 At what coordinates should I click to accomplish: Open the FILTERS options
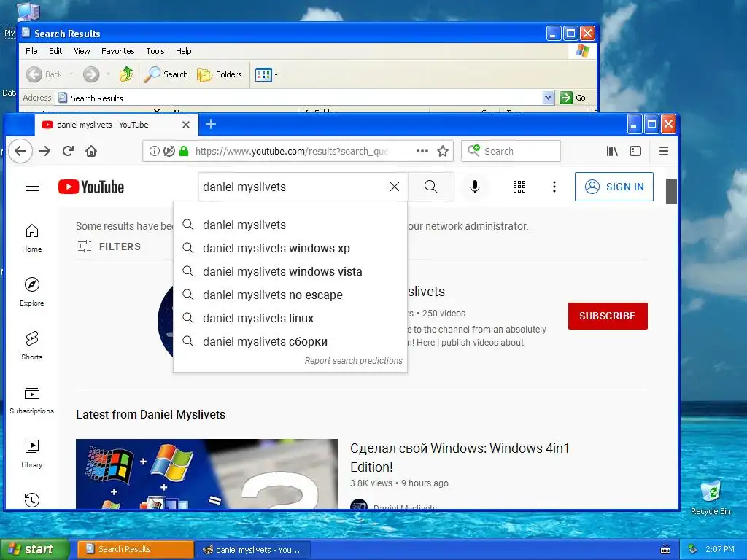click(x=109, y=246)
